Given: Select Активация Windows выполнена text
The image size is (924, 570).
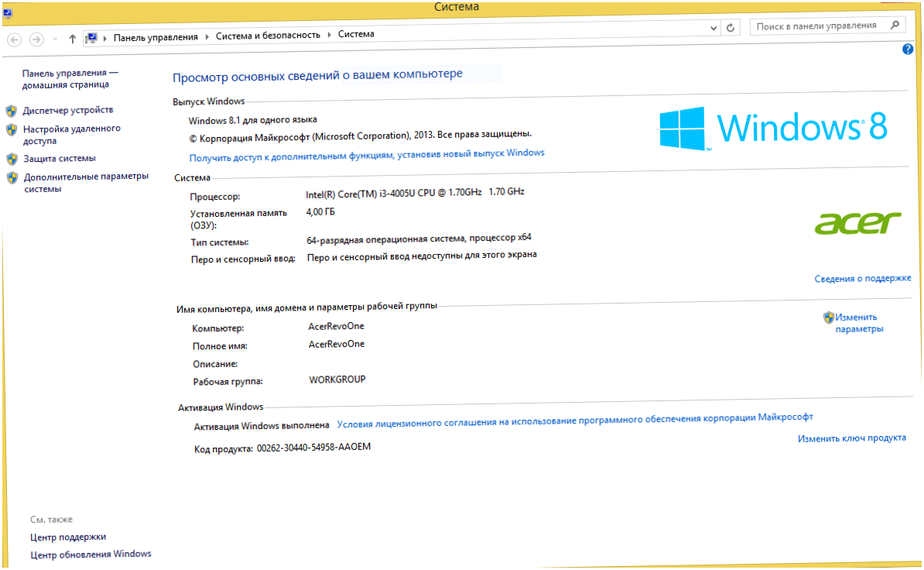Looking at the screenshot, I should point(261,426).
